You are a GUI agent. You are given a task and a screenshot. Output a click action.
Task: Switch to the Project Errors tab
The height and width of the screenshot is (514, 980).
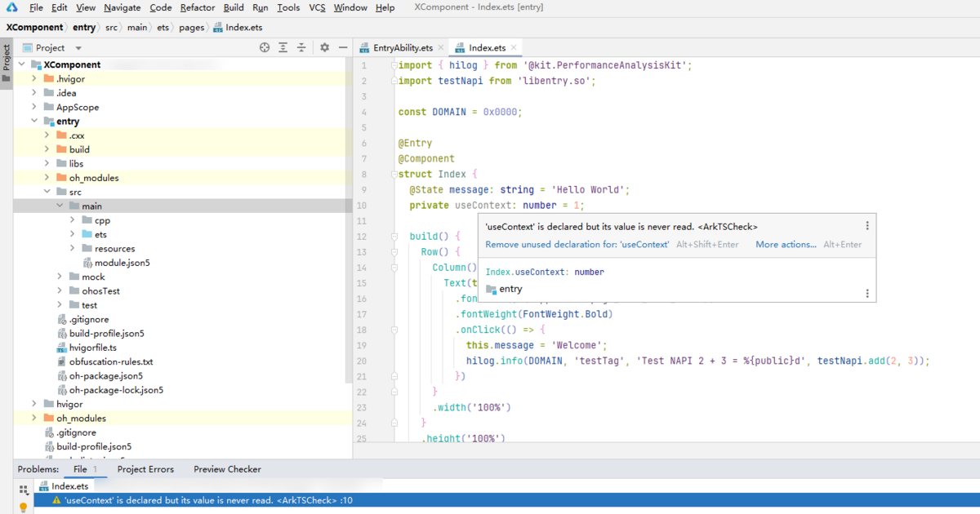[145, 469]
